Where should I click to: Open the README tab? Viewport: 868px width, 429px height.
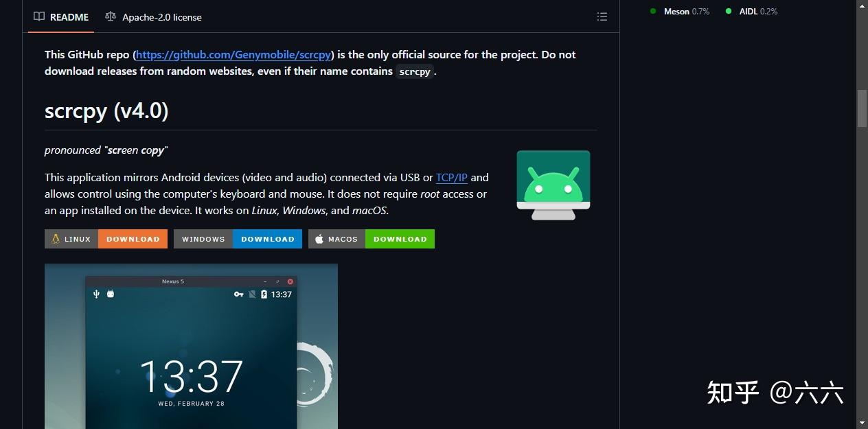pos(61,17)
